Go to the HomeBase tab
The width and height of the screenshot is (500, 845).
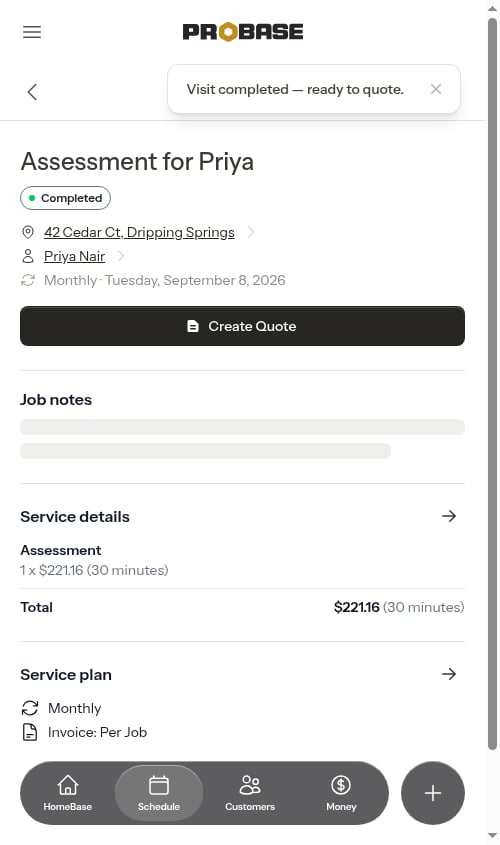pos(68,793)
